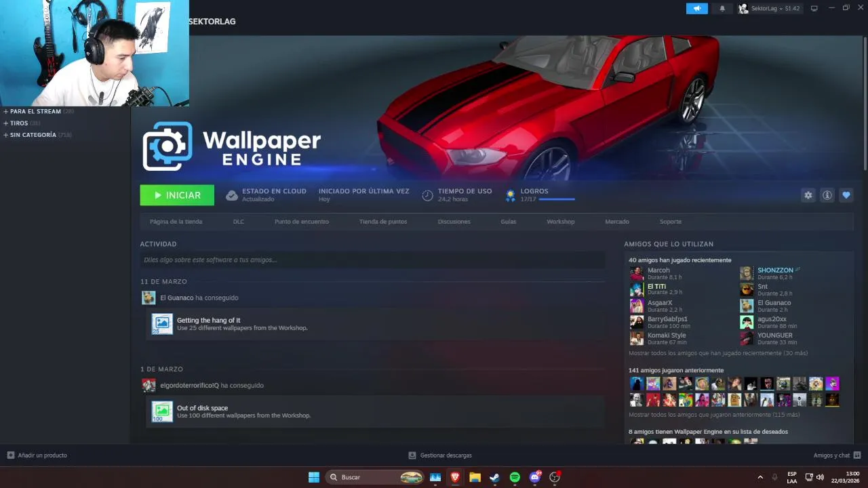Click Gestionar descargas
Viewport: 868px width, 488px height.
tap(439, 455)
